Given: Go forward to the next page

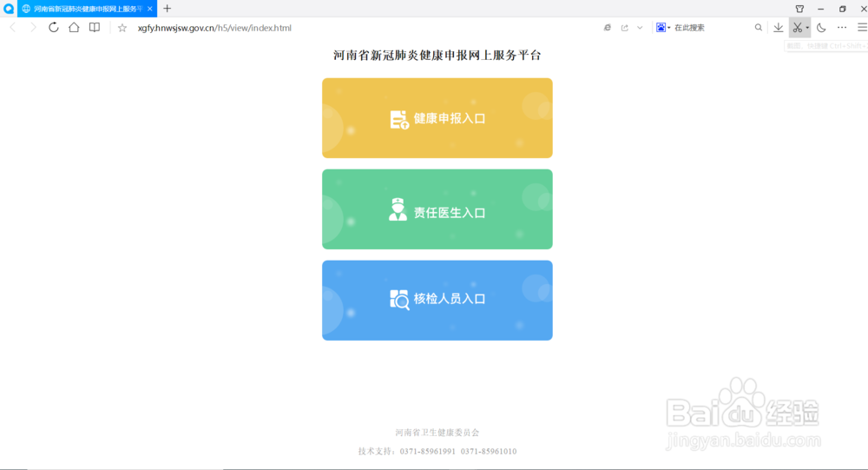Looking at the screenshot, I should (x=33, y=27).
